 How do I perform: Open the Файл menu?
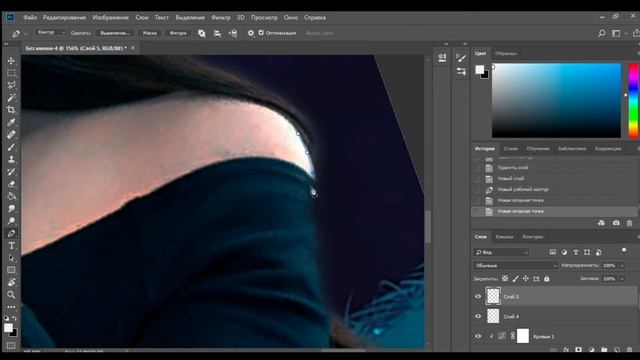tap(30, 18)
